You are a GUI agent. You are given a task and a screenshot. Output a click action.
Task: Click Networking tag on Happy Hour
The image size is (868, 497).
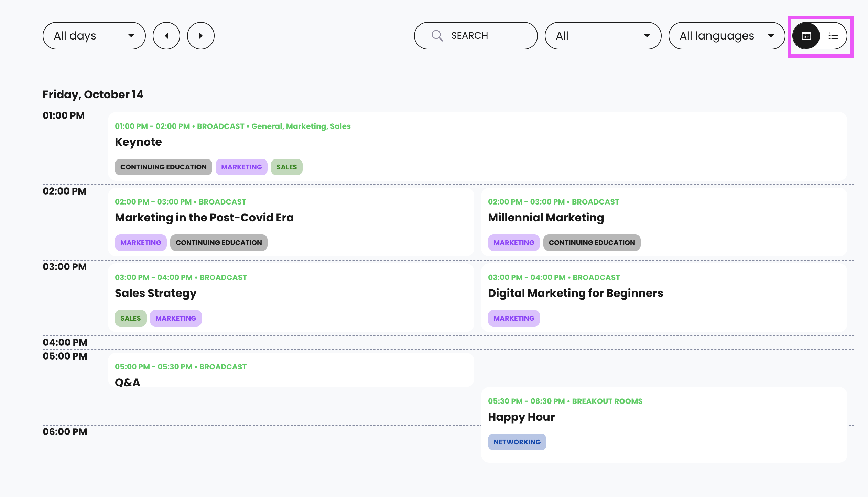point(517,442)
